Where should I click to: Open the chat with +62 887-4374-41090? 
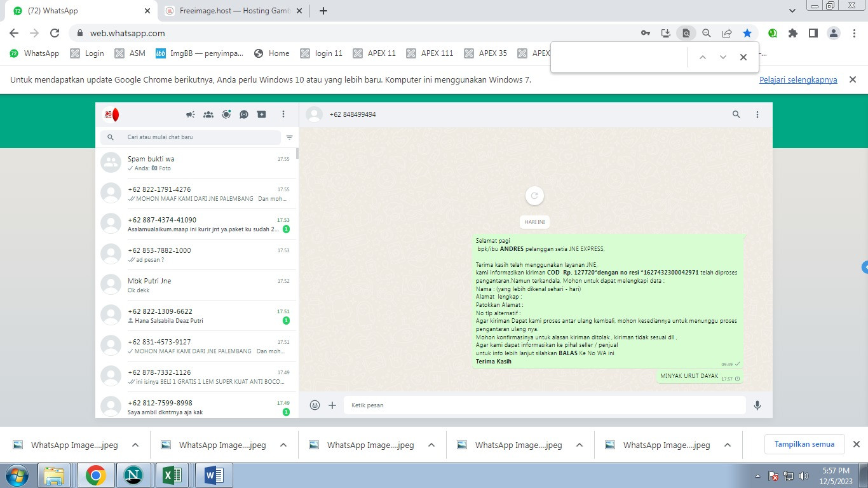(196, 224)
